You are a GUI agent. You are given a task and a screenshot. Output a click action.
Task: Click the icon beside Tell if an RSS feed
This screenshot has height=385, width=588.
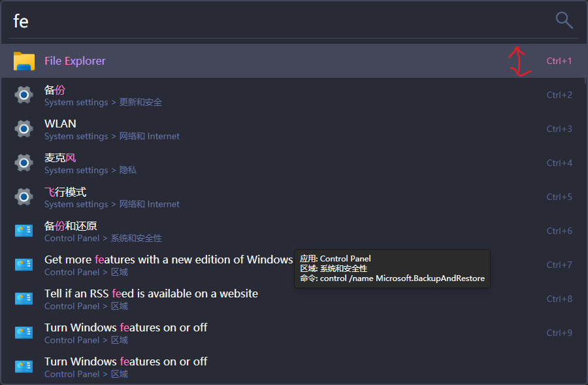pos(24,299)
